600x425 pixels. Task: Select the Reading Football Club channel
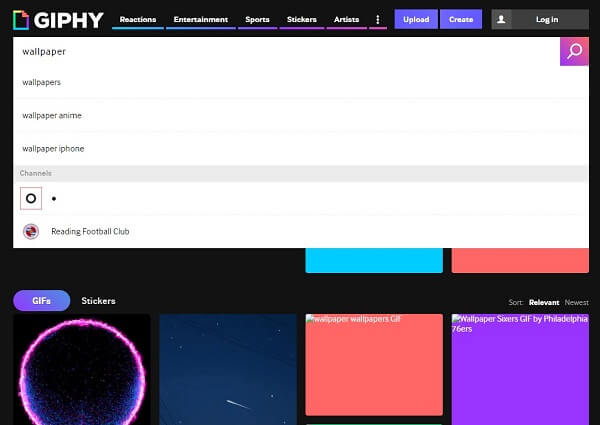tap(301, 231)
